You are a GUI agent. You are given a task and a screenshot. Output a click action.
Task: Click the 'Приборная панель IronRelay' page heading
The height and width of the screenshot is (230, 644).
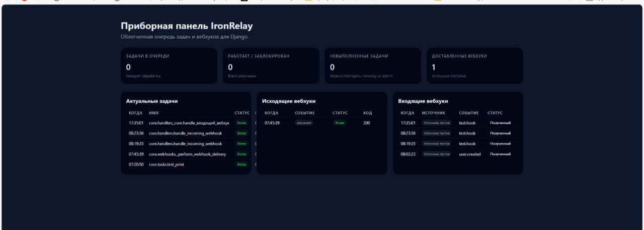pyautogui.click(x=187, y=26)
